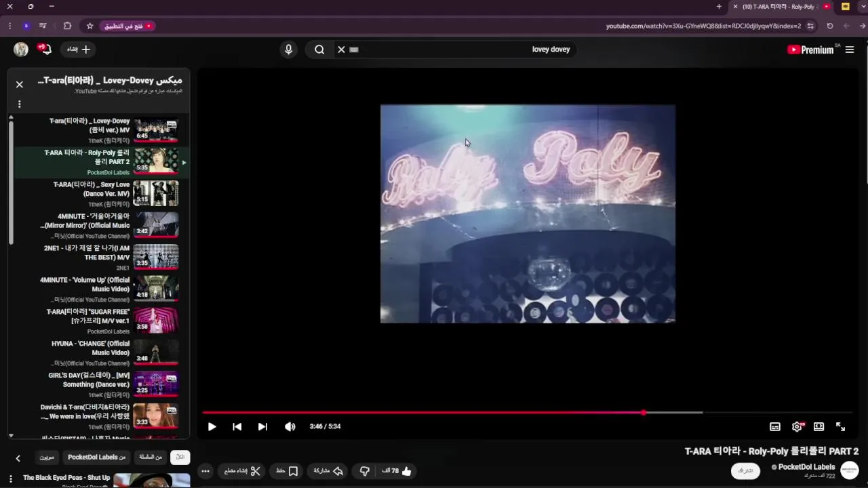868x488 pixels.
Task: Open the player settings gear
Action: [x=797, y=426]
